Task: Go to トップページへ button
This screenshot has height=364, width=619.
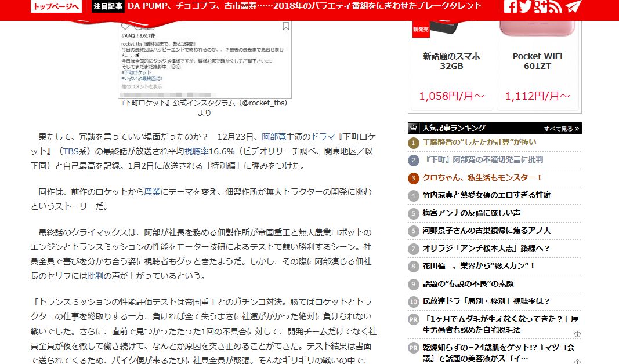Action: [x=56, y=6]
